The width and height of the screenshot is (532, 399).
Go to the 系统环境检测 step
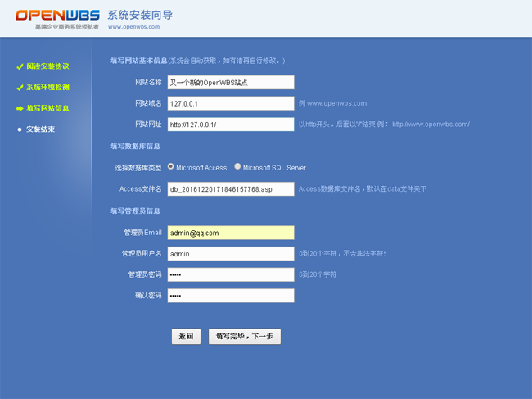[x=47, y=88]
